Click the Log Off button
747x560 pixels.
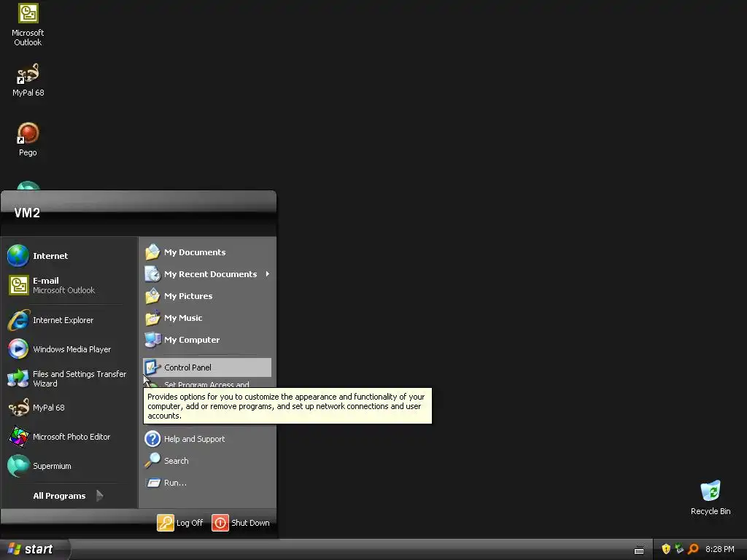180,522
